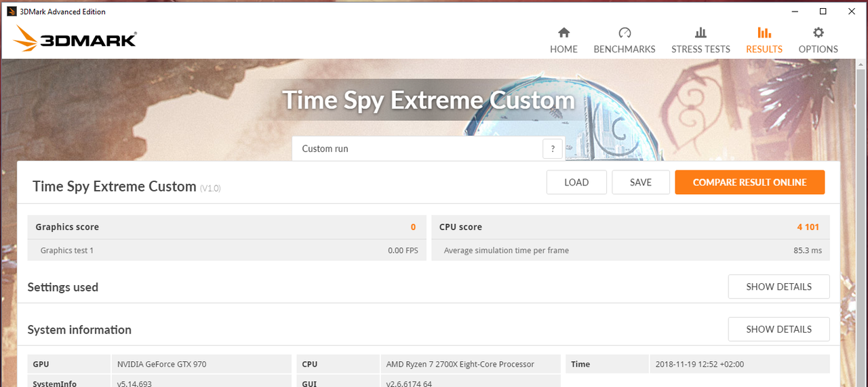Click the (V1.0) version label

click(210, 188)
